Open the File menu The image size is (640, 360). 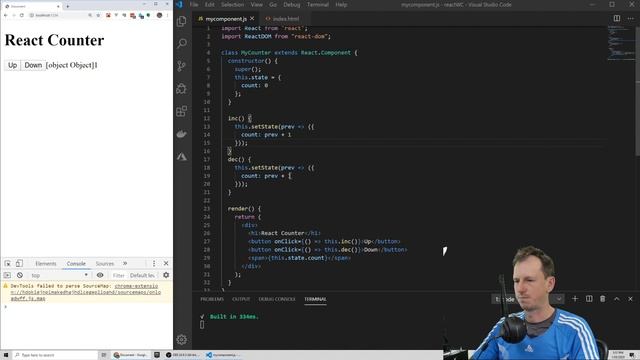click(x=194, y=4)
